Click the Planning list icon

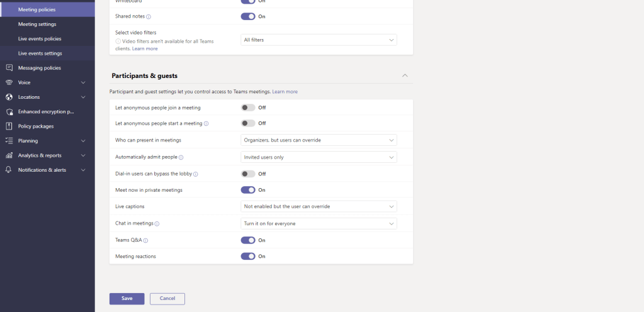[9, 141]
